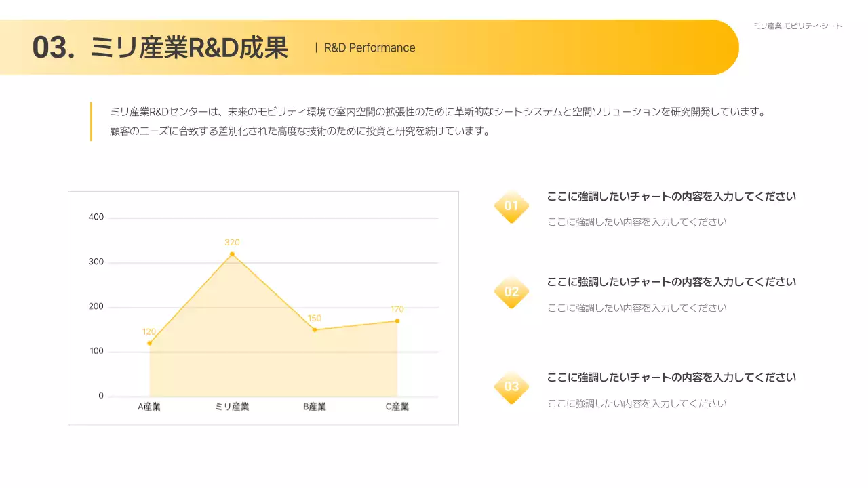Click the top-right ミリ産業 モビリティ·シート header text
868x488 pixels.
pyautogui.click(x=797, y=26)
